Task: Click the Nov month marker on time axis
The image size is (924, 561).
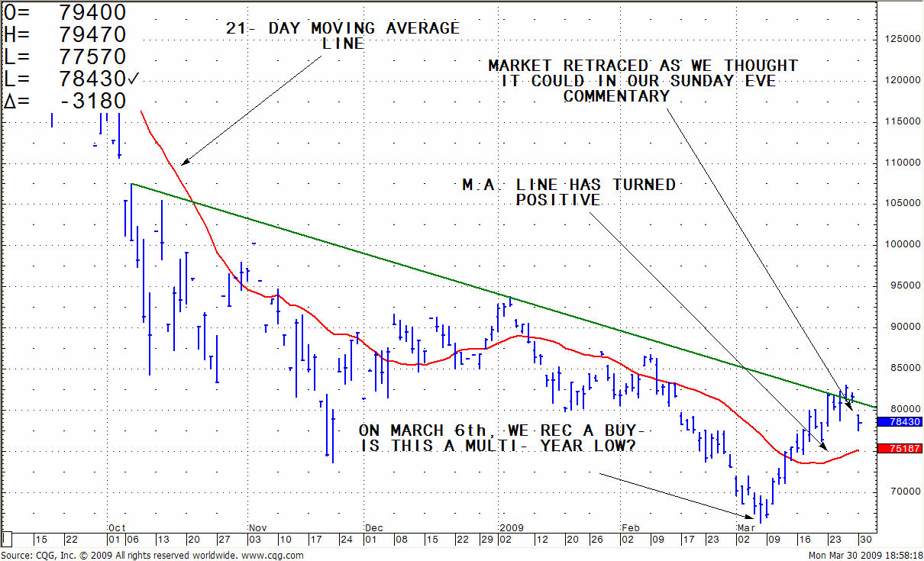Action: pyautogui.click(x=259, y=527)
